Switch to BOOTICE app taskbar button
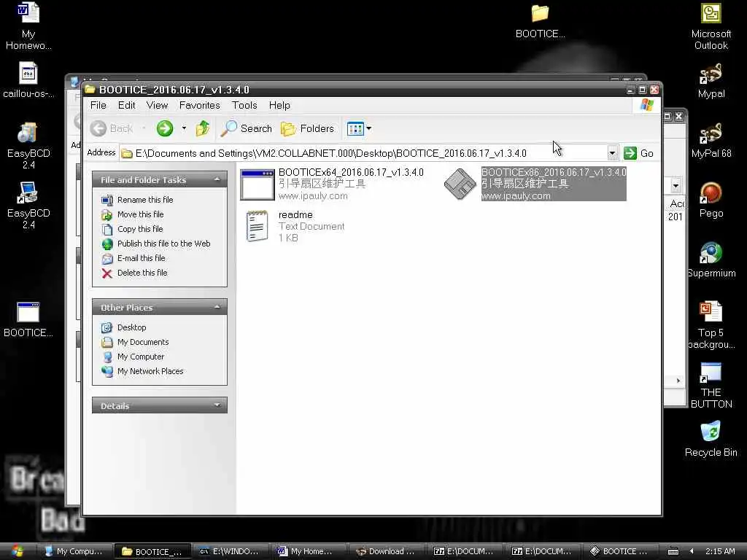747x560 pixels. coord(622,551)
